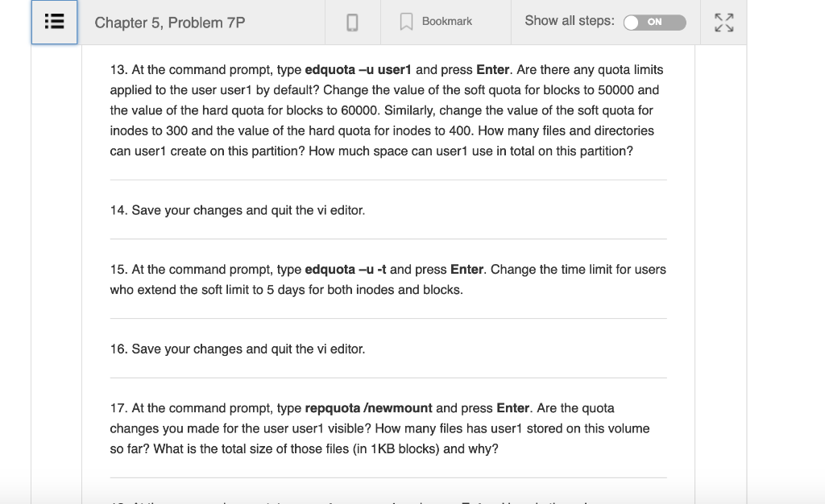This screenshot has height=504, width=825.
Task: Click the bookmark flag icon
Action: coord(406,22)
